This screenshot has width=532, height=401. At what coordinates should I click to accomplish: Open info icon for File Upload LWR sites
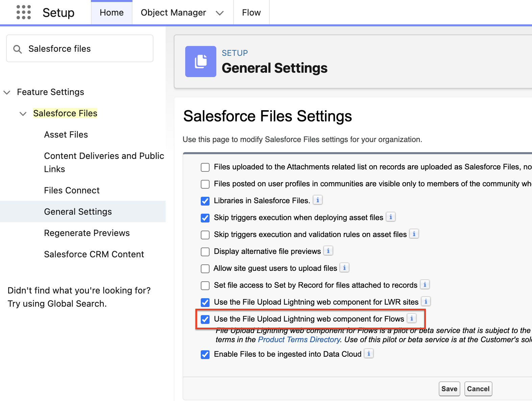coord(426,302)
